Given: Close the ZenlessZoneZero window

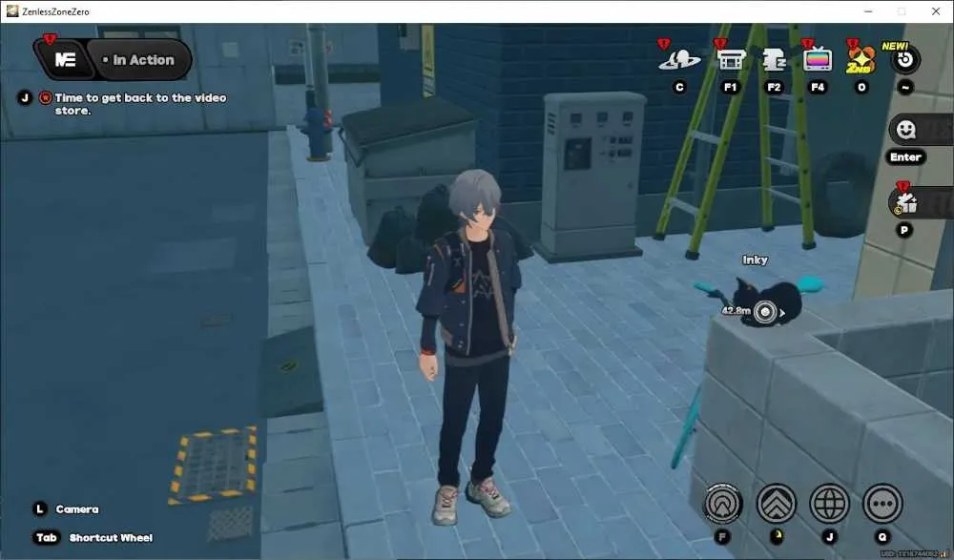Looking at the screenshot, I should (x=936, y=11).
